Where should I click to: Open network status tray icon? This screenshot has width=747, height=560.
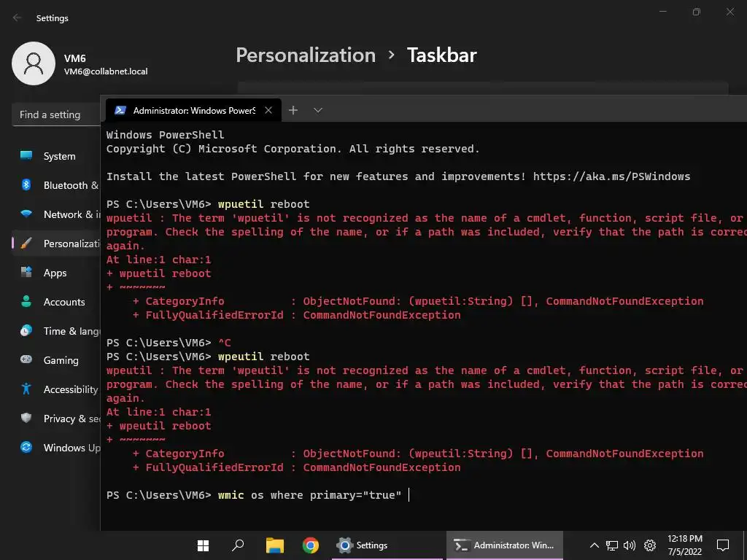pos(612,545)
